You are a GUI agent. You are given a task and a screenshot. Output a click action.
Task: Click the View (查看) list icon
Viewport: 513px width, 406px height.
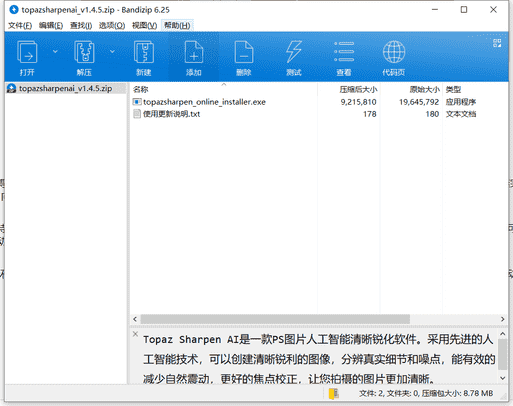(x=344, y=52)
